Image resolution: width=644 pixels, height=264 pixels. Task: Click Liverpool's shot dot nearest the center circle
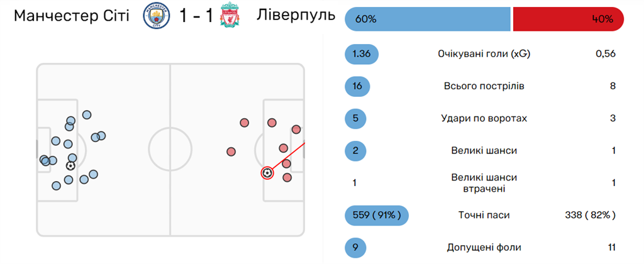[231, 151]
